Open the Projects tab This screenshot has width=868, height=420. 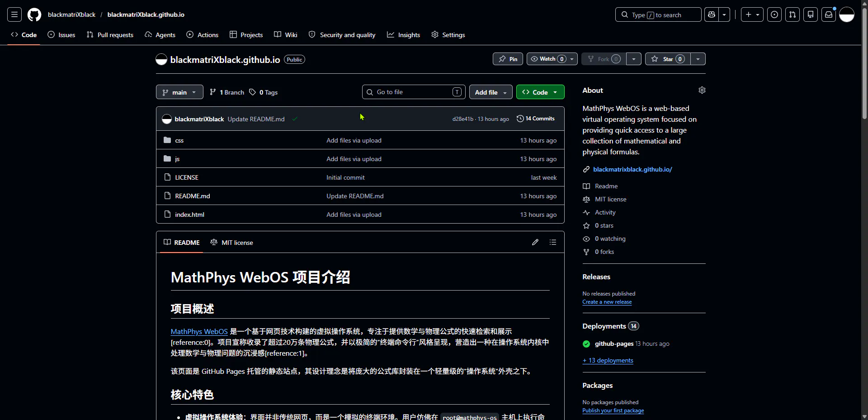246,35
